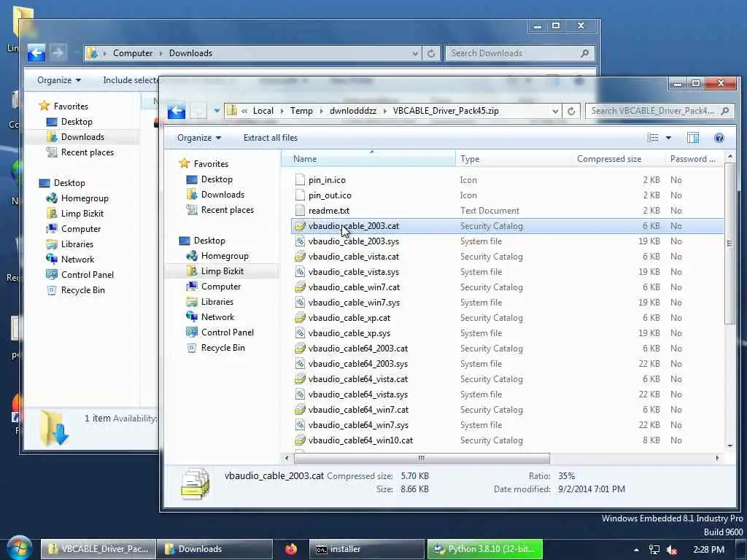747x560 pixels.
Task: Refresh the Downloads window location
Action: (431, 53)
